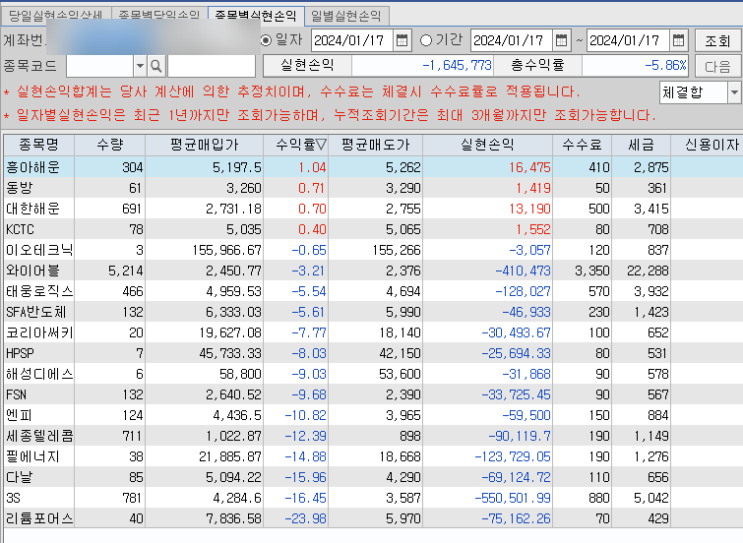Select the 세종텔레콤 row

coord(373,436)
